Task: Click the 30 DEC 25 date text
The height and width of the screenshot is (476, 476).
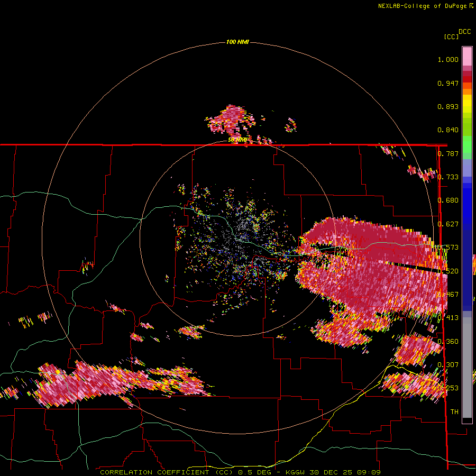Action: click(331, 472)
